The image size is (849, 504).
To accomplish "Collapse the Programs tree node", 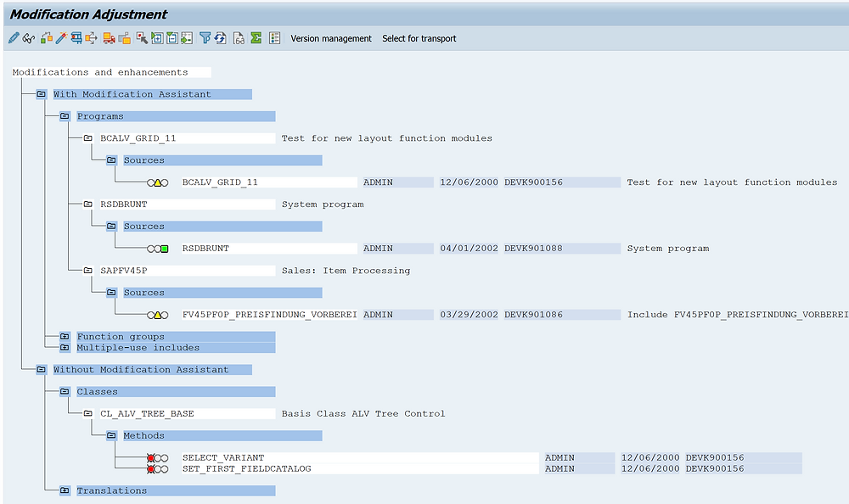I will coord(65,115).
